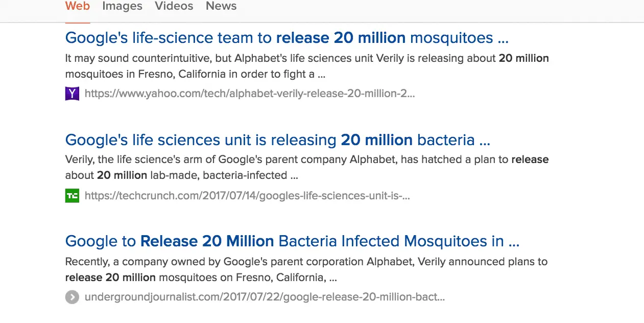644x323 pixels.
Task: Click bold "Release 20 Million" in third title
Action: [x=207, y=241]
